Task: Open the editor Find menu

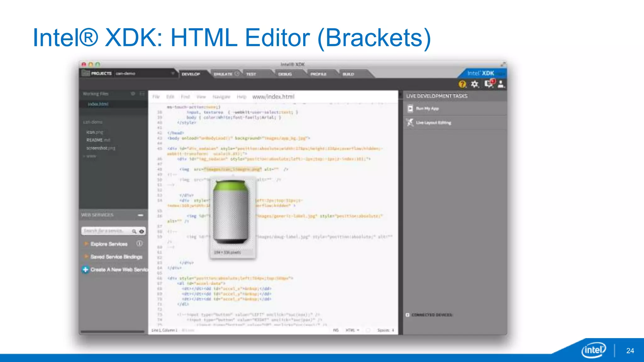Action: click(186, 97)
